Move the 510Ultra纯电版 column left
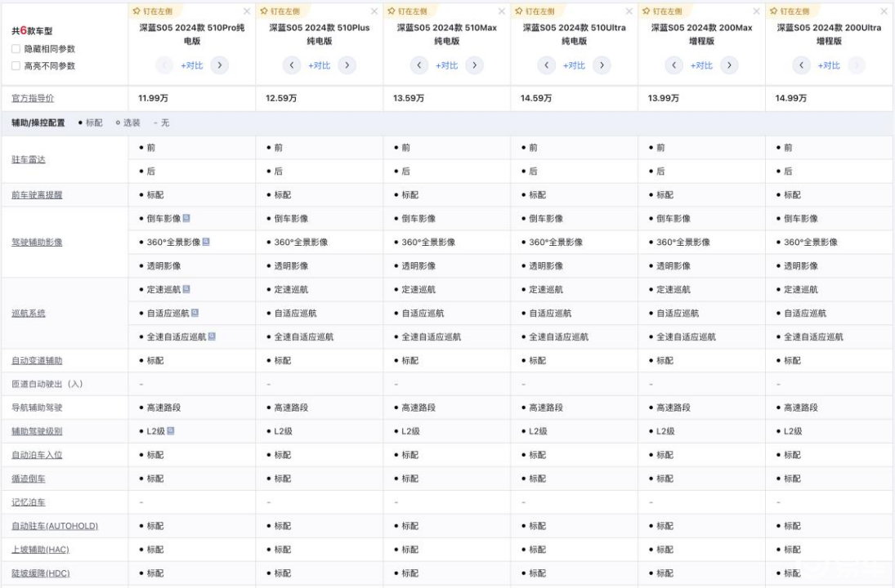This screenshot has height=588, width=895. coord(546,65)
